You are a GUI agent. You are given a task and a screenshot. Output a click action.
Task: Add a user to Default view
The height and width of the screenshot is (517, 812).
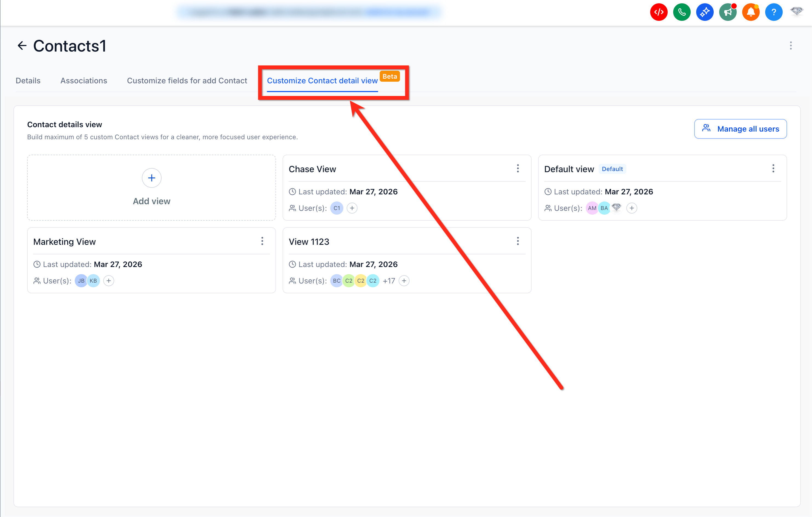(x=632, y=208)
